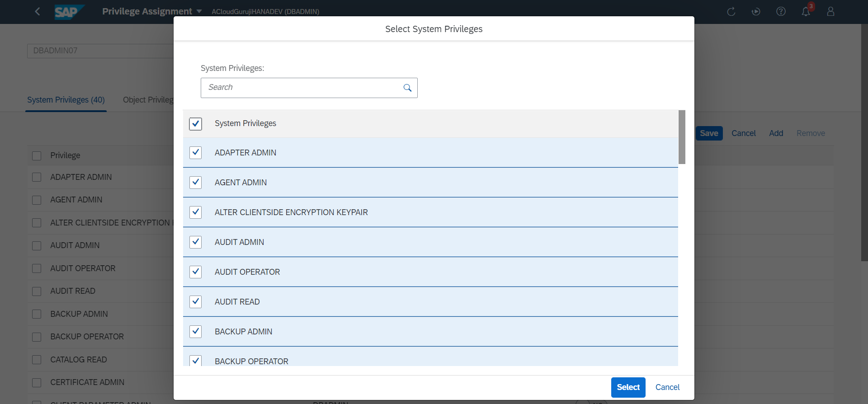This screenshot has width=868, height=404.
Task: Uncheck BACKUP ADMIN in the dialog
Action: 195,332
